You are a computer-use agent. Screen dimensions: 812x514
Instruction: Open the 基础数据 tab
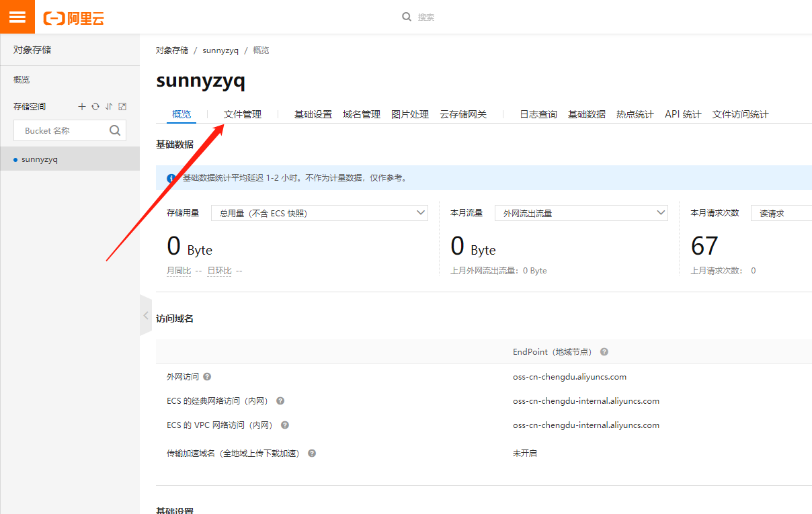click(587, 114)
